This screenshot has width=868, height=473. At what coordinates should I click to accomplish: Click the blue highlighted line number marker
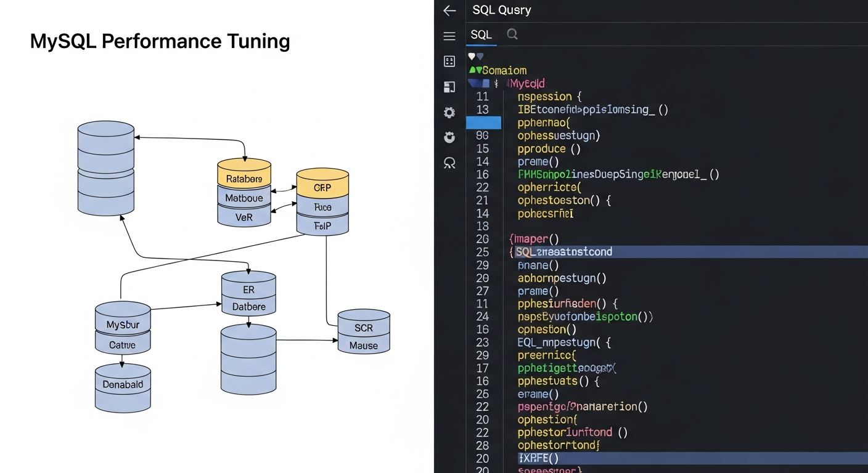point(484,123)
